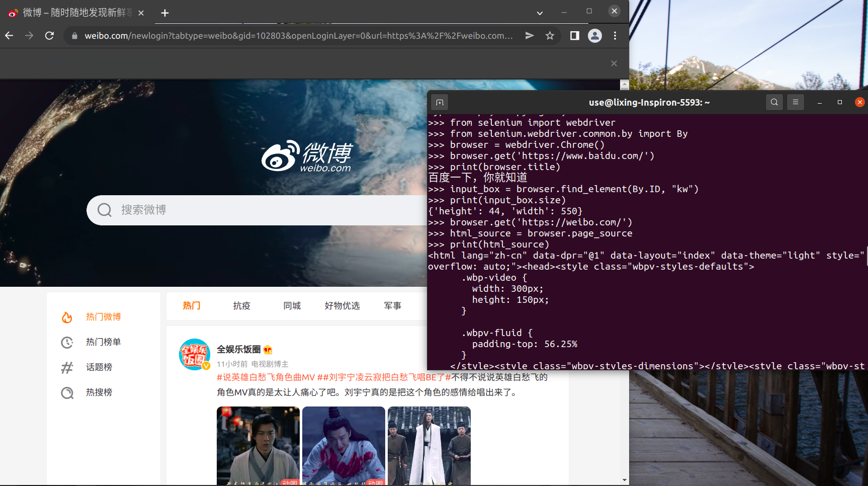Click terminal new tab icon
The height and width of the screenshot is (486, 868).
[x=440, y=103]
